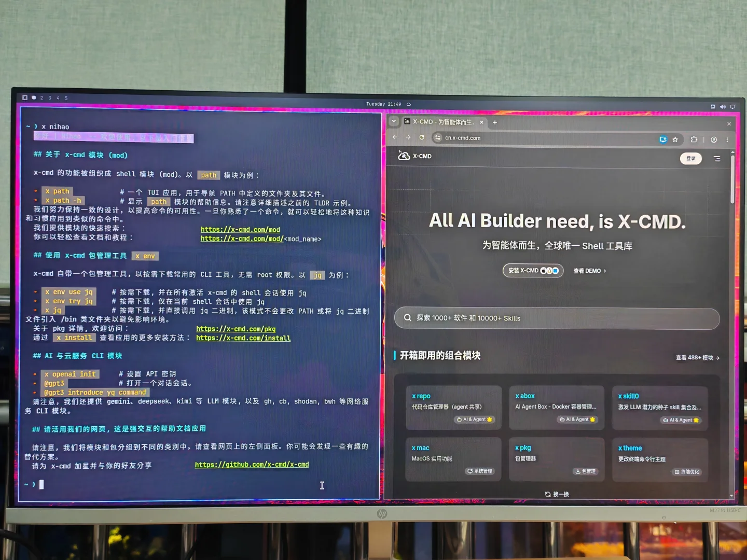
Task: Click the Tuesday 21:49 clock
Action: tap(384, 104)
